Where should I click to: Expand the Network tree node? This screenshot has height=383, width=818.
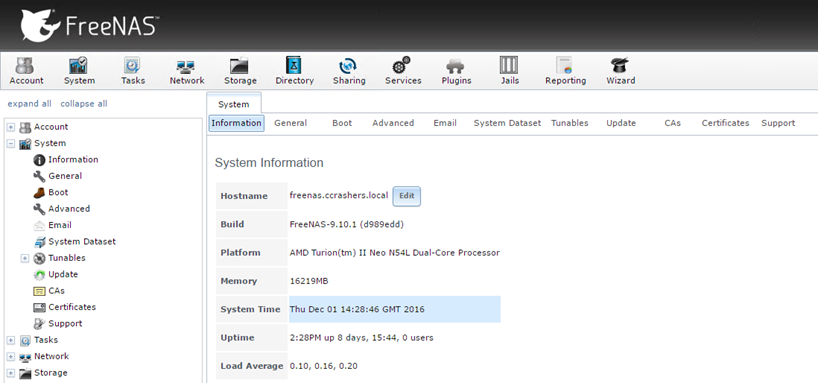coord(10,357)
